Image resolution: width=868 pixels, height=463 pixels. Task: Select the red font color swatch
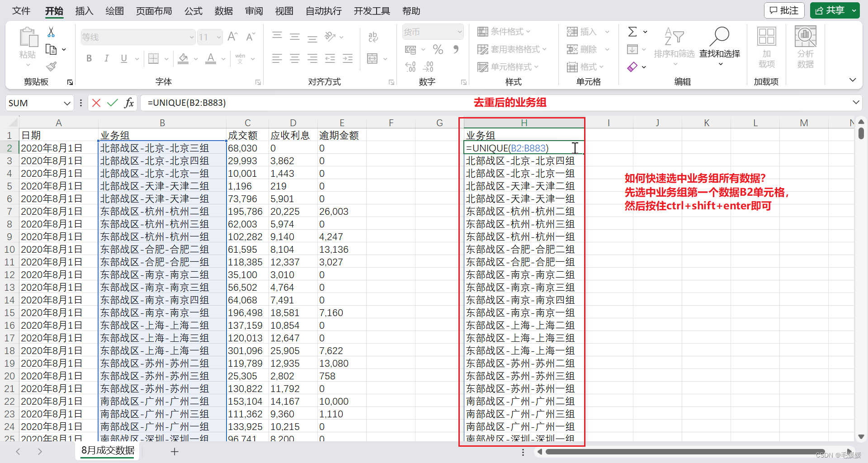210,63
